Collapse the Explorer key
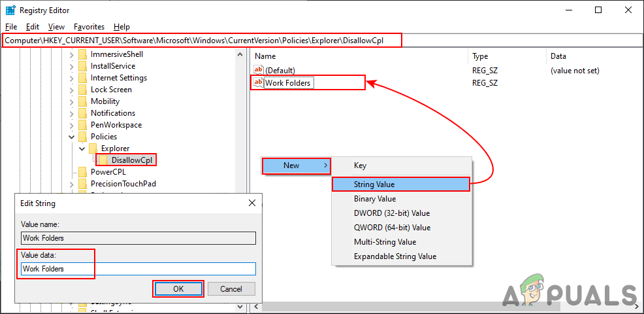Viewport: 644px width, 314px height. click(83, 148)
